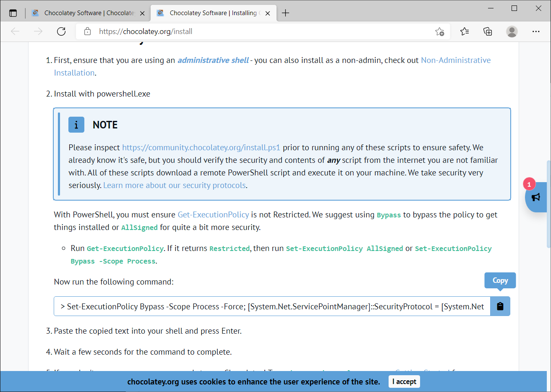
Task: Minimize the browser window
Action: point(490,8)
